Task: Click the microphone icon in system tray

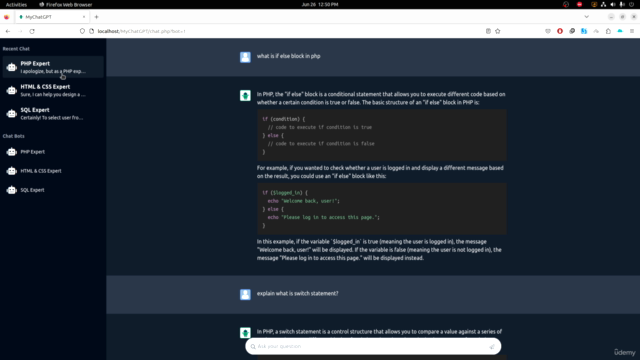Action: click(x=622, y=4)
